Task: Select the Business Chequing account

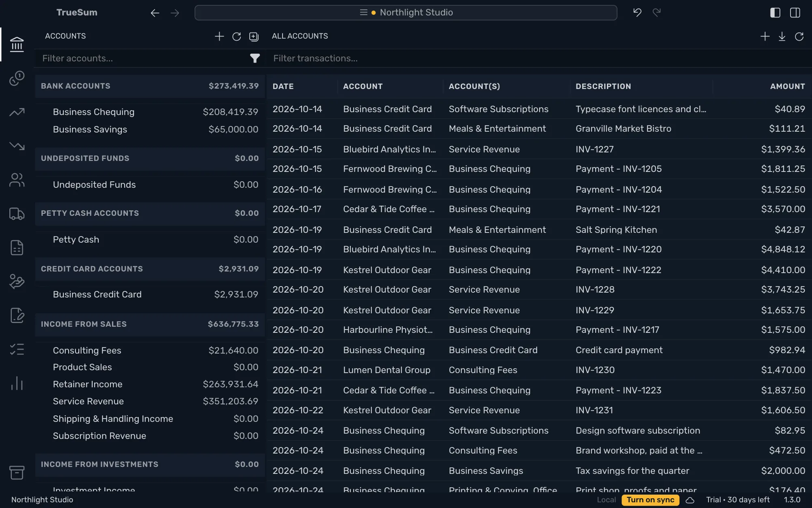Action: (150, 112)
